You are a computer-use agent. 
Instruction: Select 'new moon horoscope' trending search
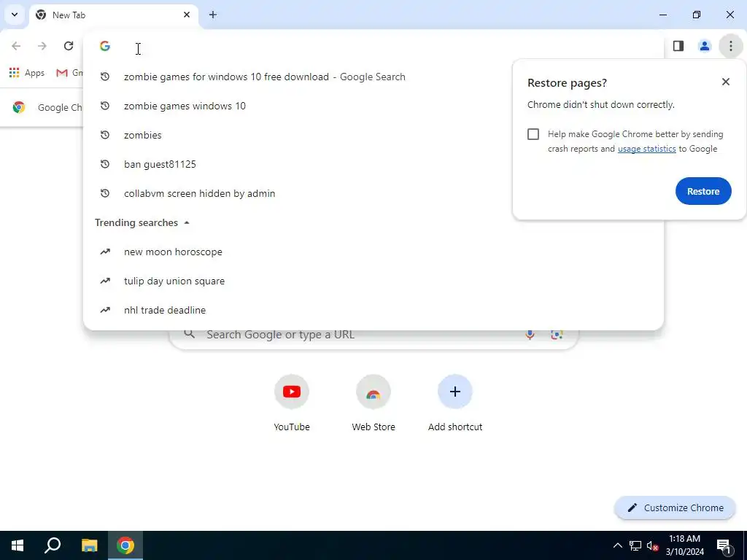tap(373, 252)
